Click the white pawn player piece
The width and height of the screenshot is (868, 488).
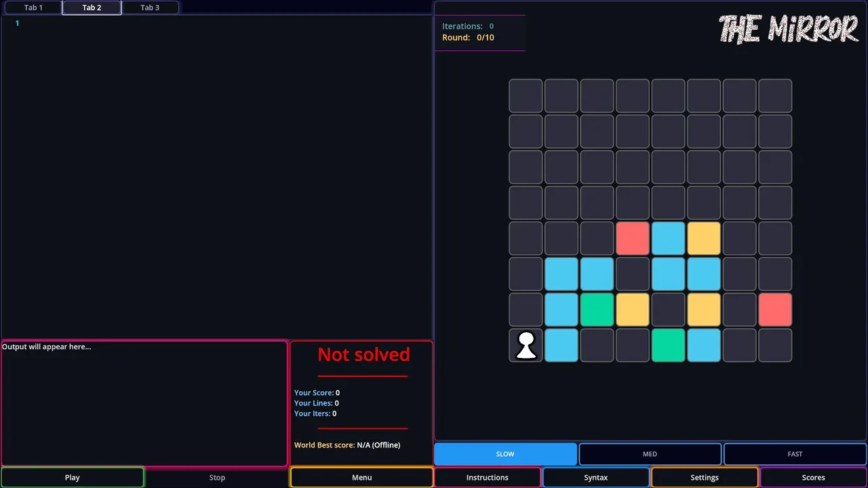526,345
